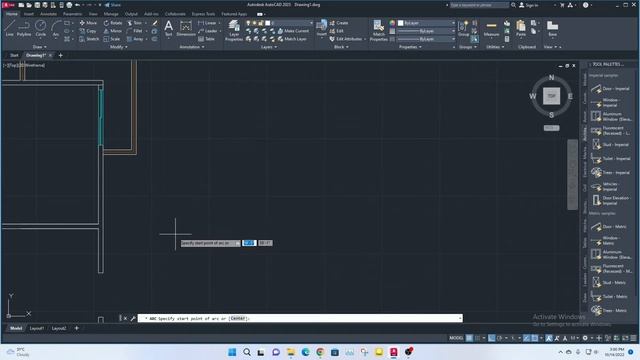Switch to Layout1 tab
This screenshot has width=640, height=360.
(37, 328)
